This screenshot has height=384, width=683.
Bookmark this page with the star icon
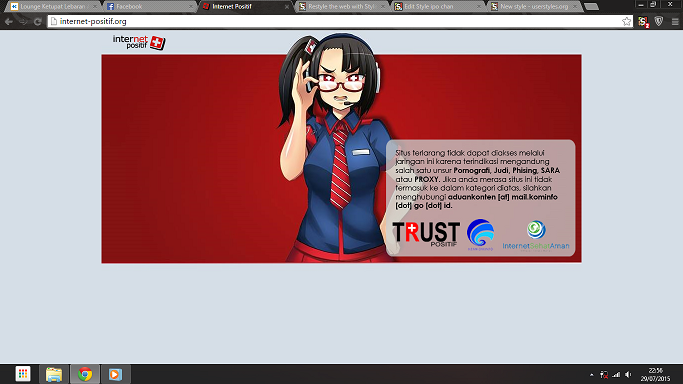[x=626, y=21]
